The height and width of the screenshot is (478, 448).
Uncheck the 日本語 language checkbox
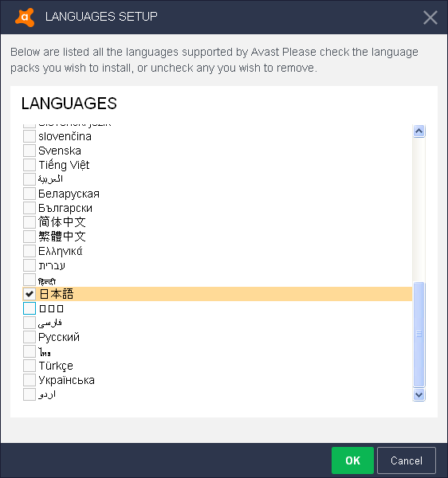pos(29,294)
